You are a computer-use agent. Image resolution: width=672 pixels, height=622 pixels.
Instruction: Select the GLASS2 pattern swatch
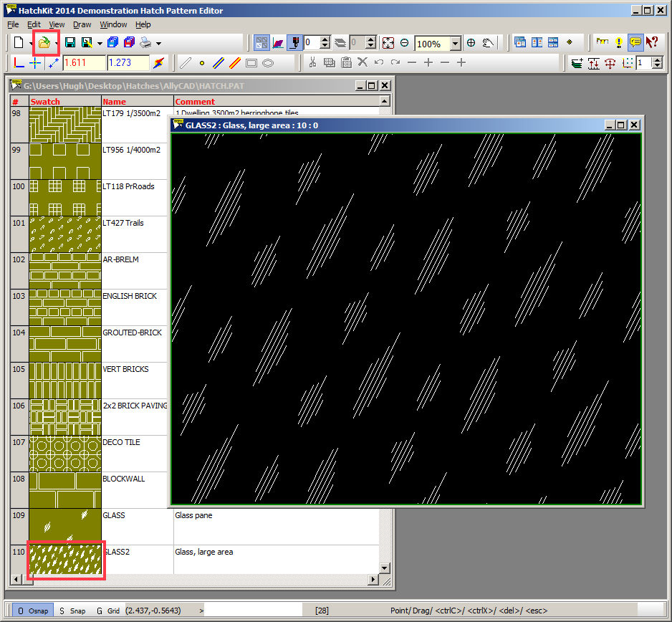[x=65, y=560]
